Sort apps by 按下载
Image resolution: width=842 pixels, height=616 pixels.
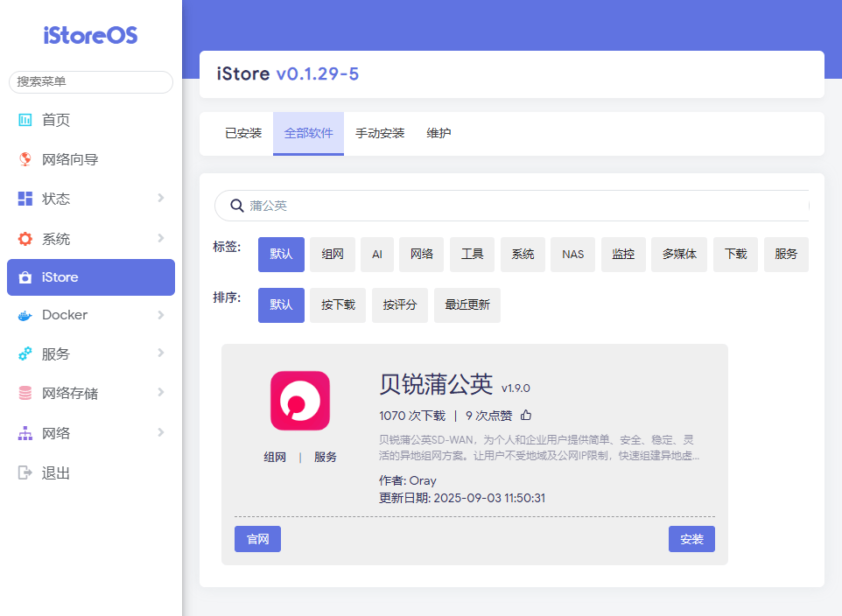click(x=338, y=305)
